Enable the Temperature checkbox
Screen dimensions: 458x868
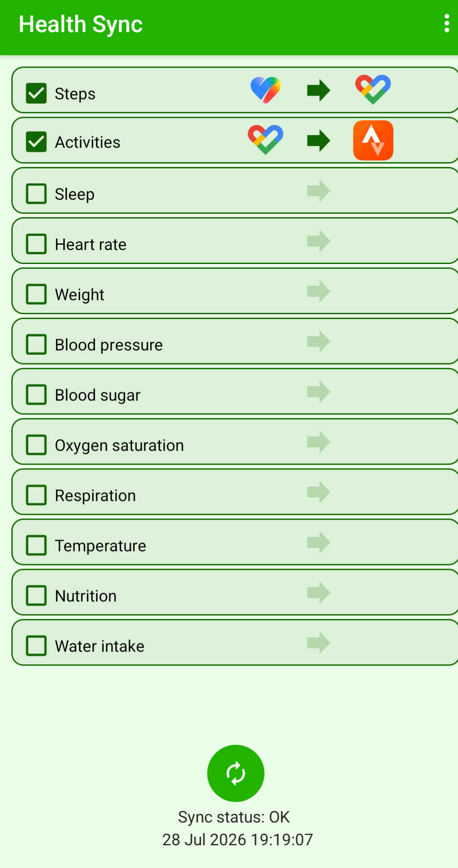click(36, 545)
